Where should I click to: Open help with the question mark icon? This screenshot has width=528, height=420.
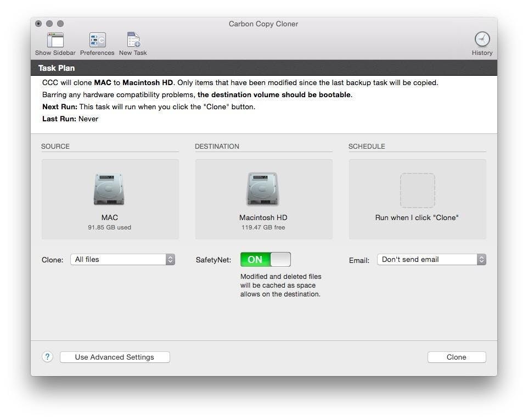[47, 357]
